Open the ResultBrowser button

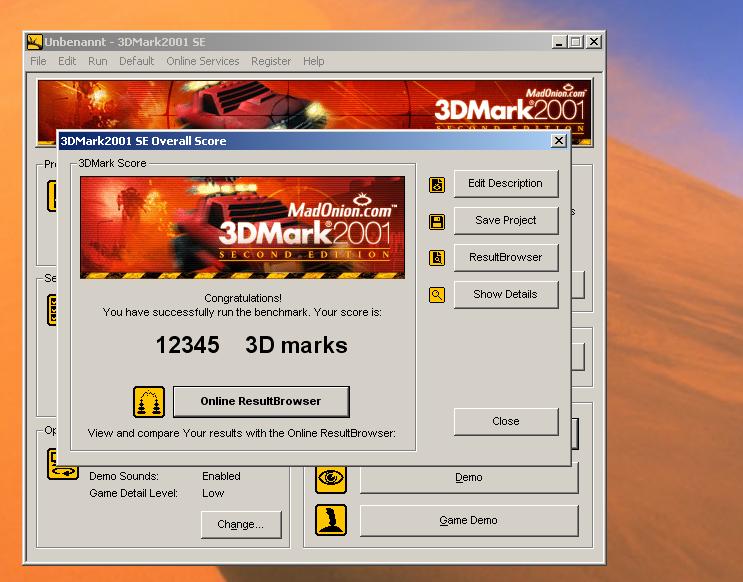506,257
